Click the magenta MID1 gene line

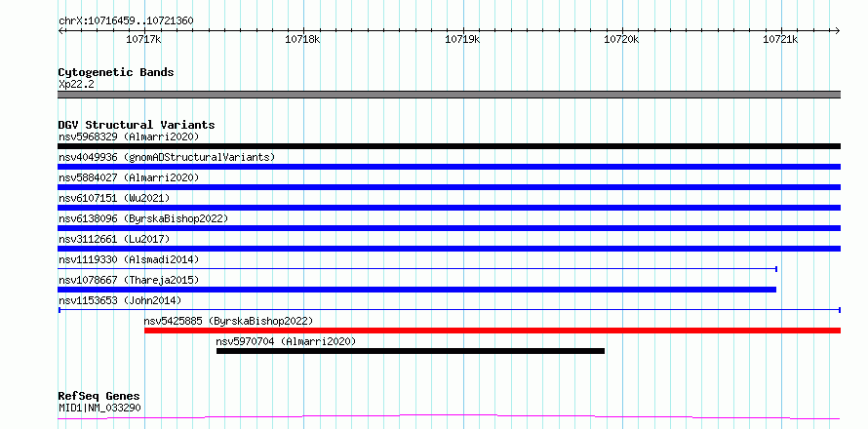click(449, 416)
